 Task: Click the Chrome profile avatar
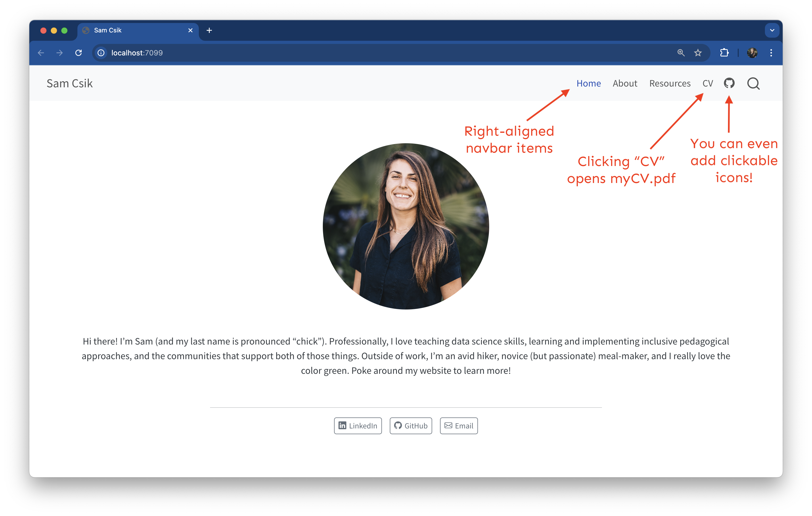(752, 53)
